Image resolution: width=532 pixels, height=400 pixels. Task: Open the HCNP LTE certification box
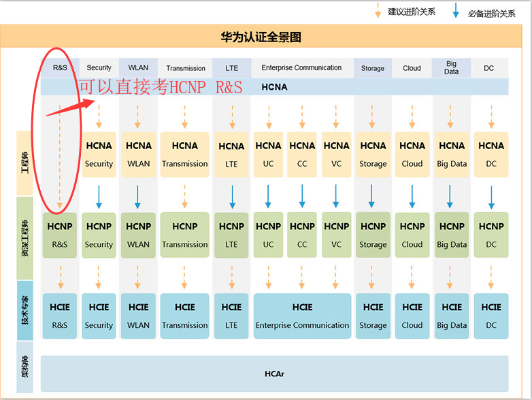pos(231,235)
